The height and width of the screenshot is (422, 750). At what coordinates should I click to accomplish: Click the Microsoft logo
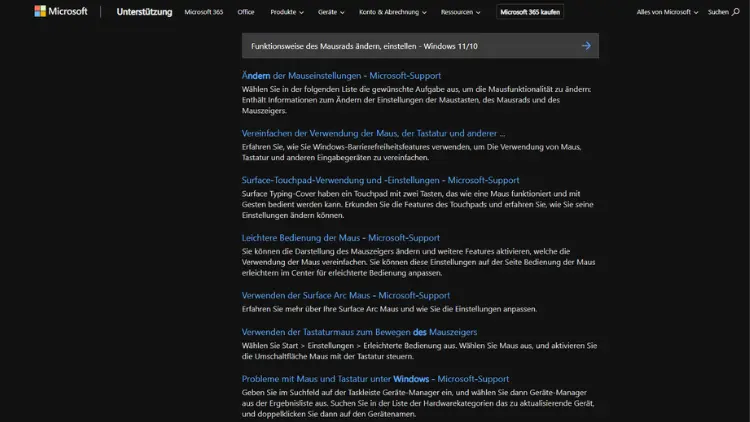tap(61, 11)
